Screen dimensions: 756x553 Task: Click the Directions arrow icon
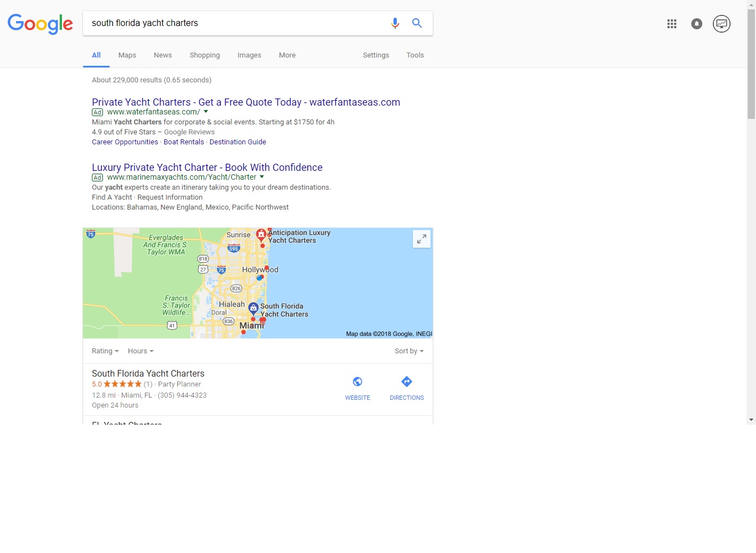pos(407,382)
